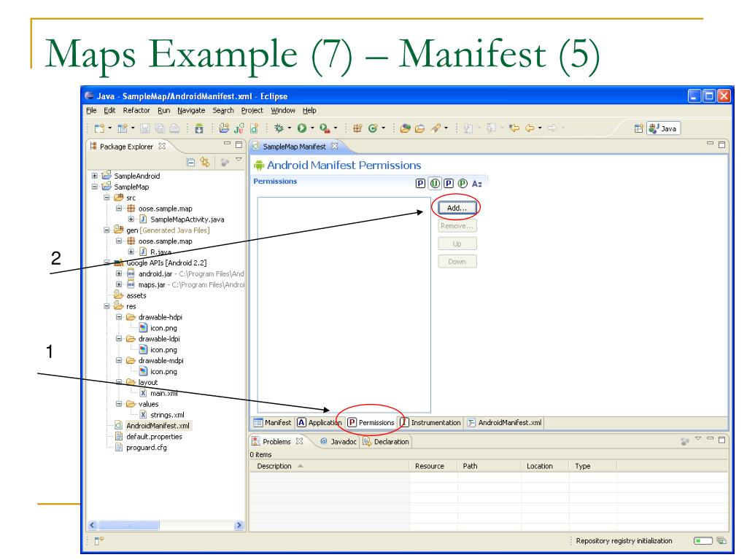Click the Back navigation yellow arrow
Image resolution: width=747 pixels, height=560 pixels.
click(x=530, y=128)
